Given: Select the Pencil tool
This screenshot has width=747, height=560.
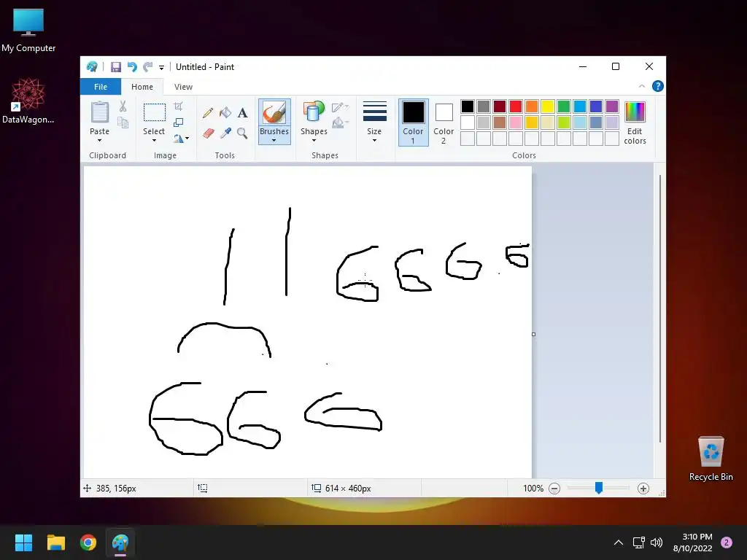Looking at the screenshot, I should (x=208, y=113).
